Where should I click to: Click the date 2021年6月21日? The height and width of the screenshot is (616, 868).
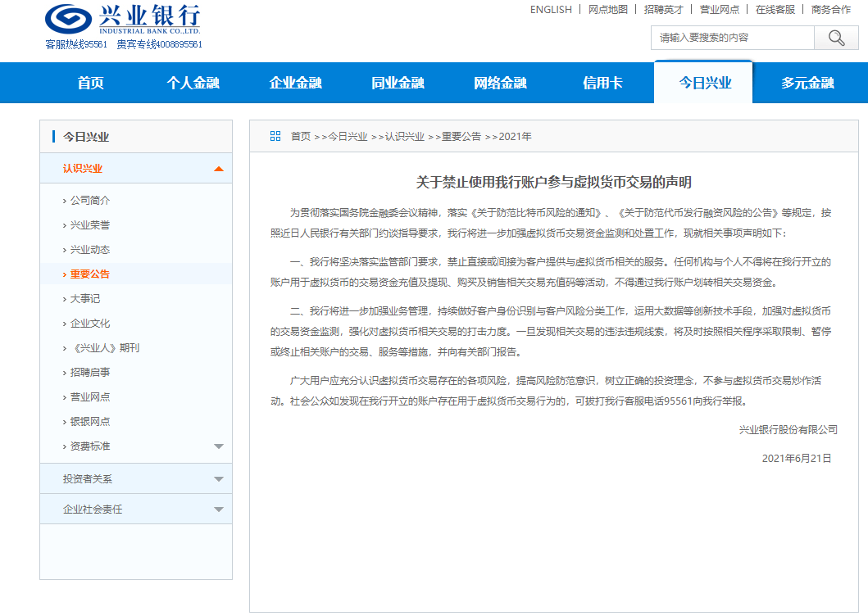[797, 458]
